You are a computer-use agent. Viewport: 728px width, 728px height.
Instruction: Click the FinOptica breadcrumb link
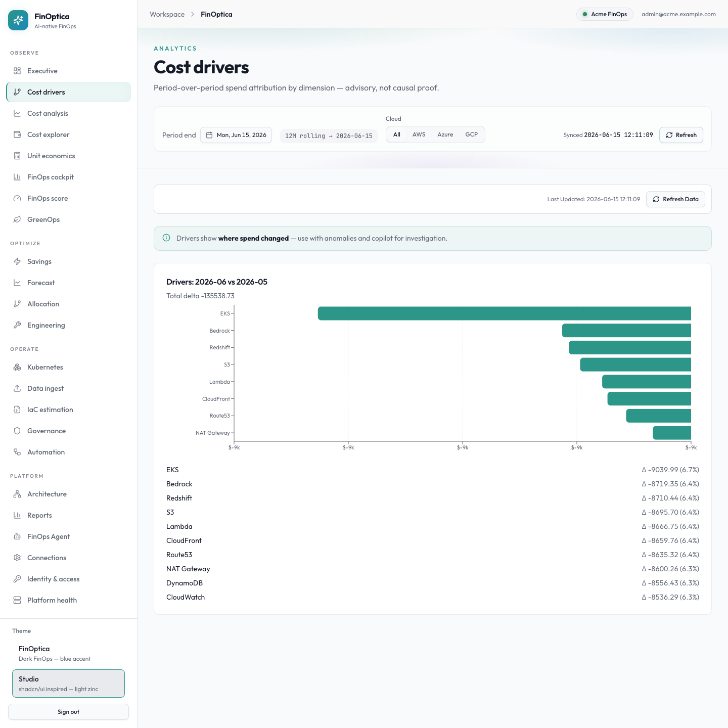216,14
